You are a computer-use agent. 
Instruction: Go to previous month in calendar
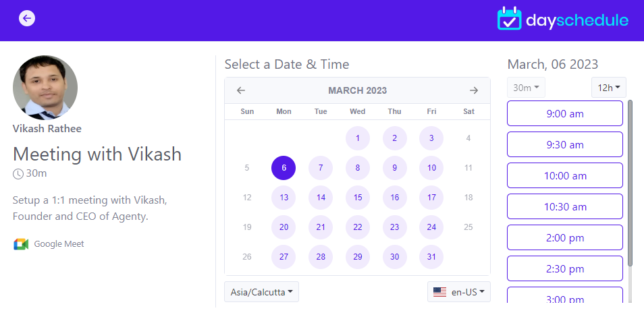241,90
